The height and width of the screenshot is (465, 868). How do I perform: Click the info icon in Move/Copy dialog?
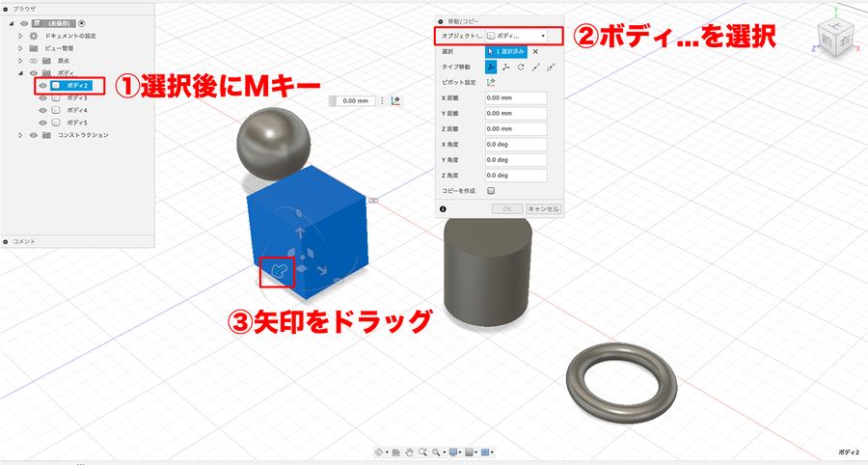click(443, 209)
